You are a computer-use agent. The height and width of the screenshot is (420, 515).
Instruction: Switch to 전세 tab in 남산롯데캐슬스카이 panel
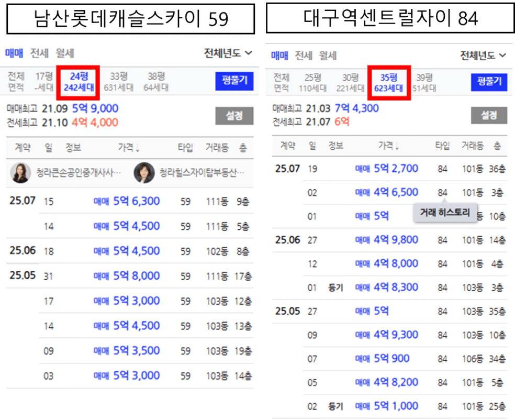point(39,53)
